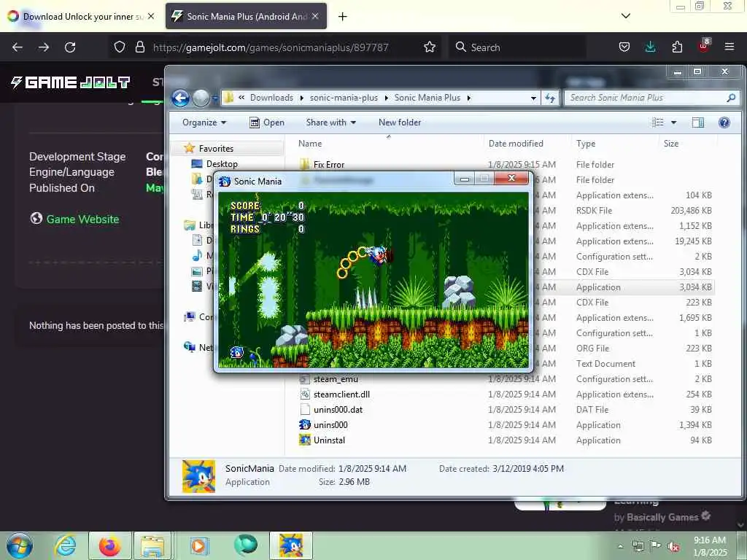Close the Sonic Mania Plus browser tab

point(315,16)
